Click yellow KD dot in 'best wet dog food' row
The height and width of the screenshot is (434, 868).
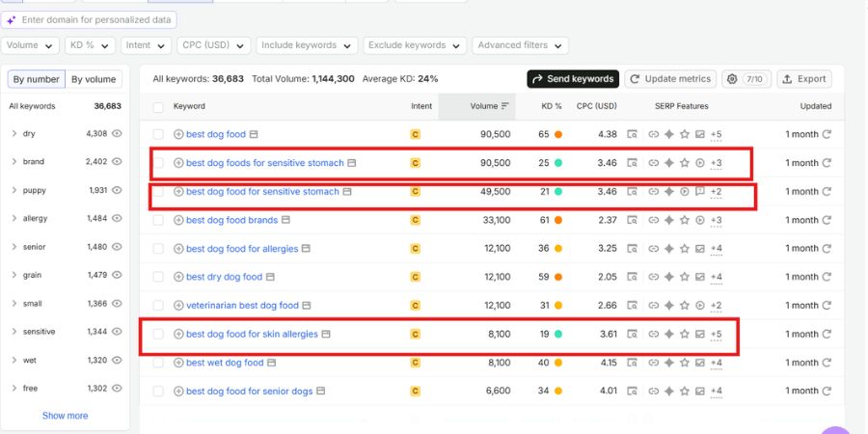[558, 363]
